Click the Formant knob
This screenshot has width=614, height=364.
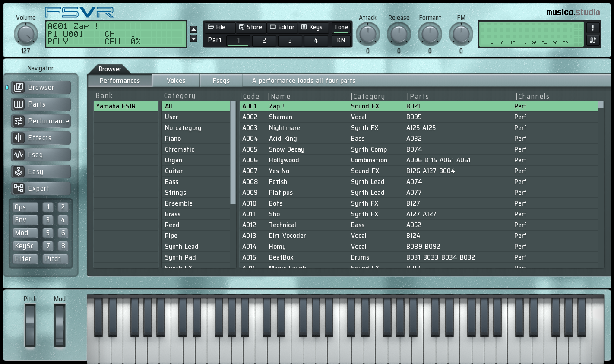click(430, 34)
